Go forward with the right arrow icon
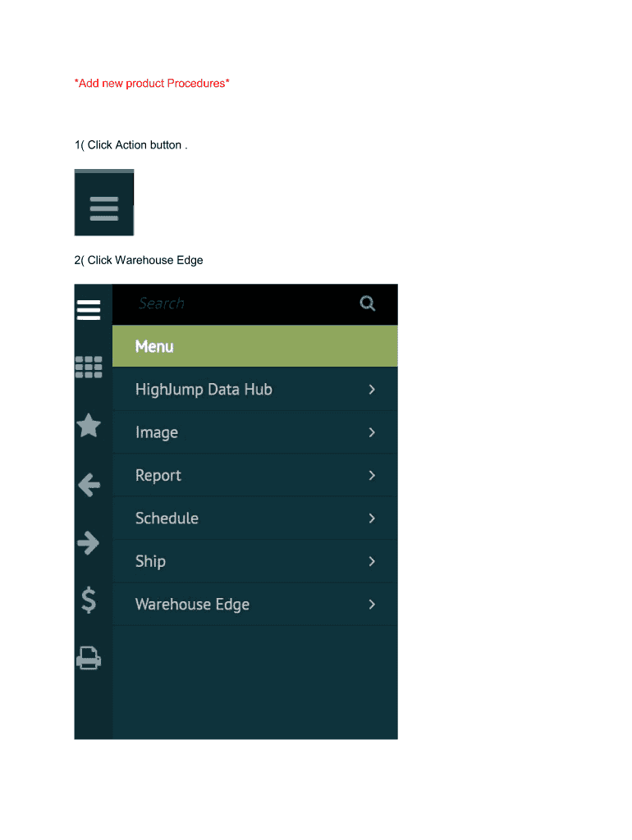 (89, 543)
